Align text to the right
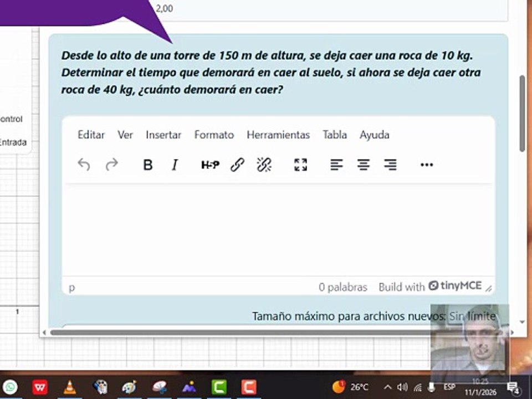532x399 pixels. coord(390,165)
